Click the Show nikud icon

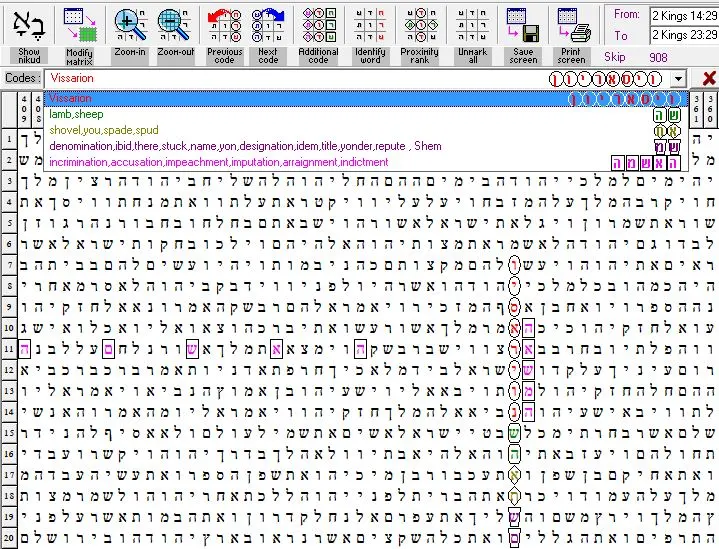coord(29,24)
